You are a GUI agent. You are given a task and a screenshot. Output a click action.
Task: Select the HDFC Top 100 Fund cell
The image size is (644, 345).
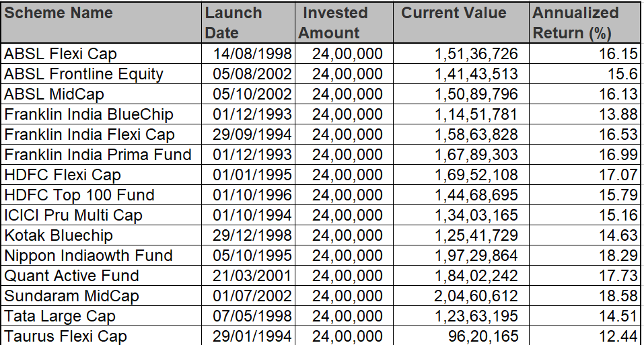click(101, 195)
